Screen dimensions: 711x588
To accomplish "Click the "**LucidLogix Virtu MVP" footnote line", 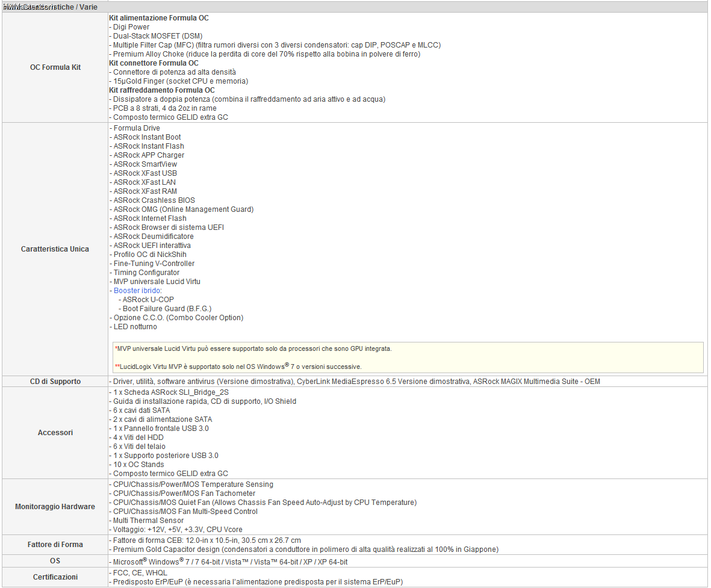I will [x=238, y=367].
